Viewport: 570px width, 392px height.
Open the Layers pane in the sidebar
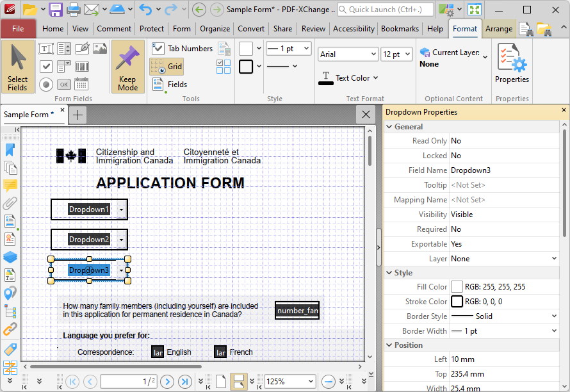tap(10, 257)
